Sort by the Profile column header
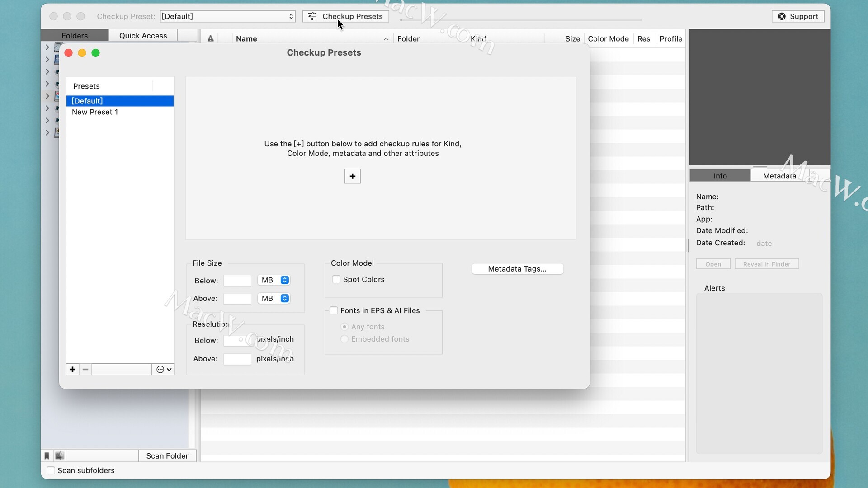The image size is (868, 488). pos(670,39)
